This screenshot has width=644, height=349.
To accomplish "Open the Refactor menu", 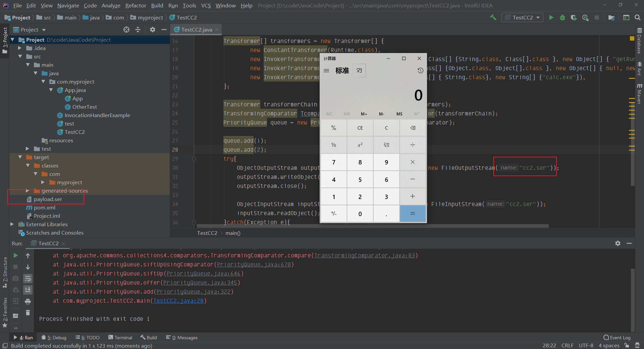I will (136, 5).
